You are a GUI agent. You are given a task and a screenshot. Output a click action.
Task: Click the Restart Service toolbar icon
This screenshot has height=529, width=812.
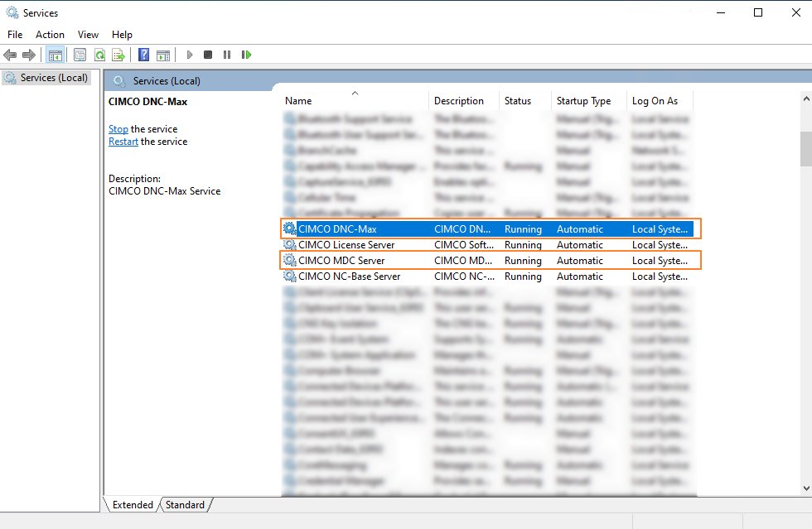pos(247,55)
